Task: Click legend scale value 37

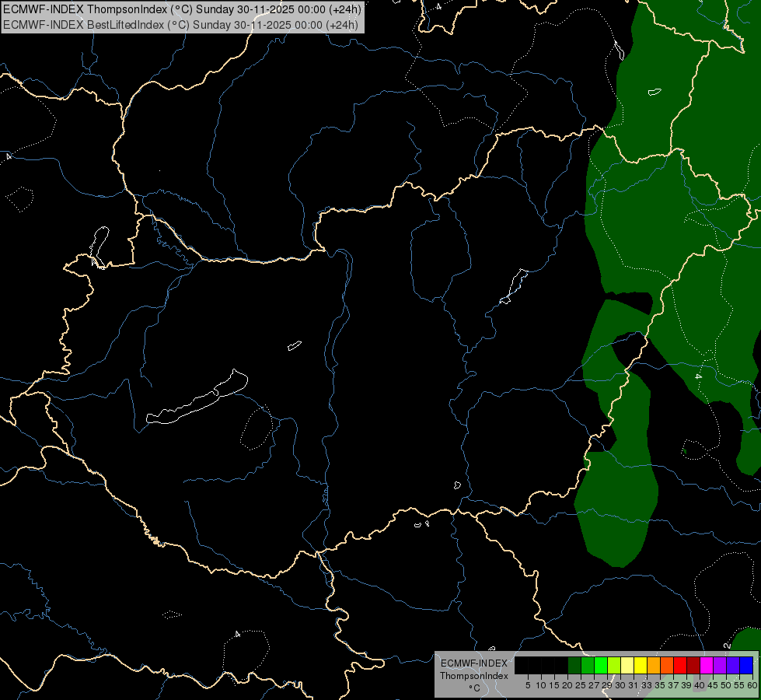Action: click(x=673, y=685)
